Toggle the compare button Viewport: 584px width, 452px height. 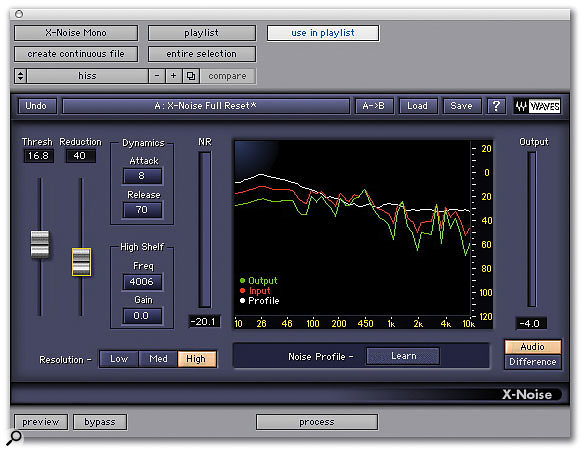tap(228, 76)
